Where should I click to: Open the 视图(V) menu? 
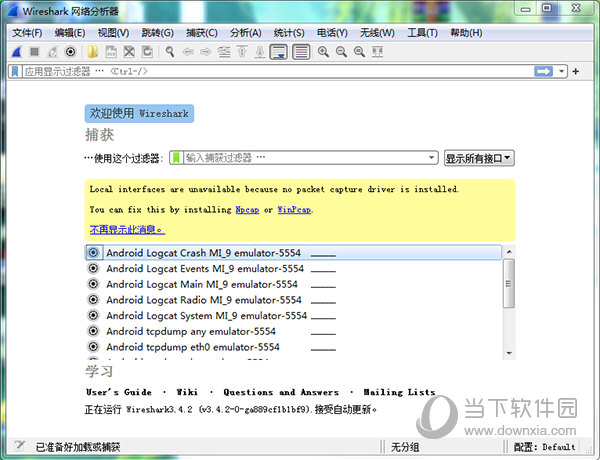click(113, 33)
